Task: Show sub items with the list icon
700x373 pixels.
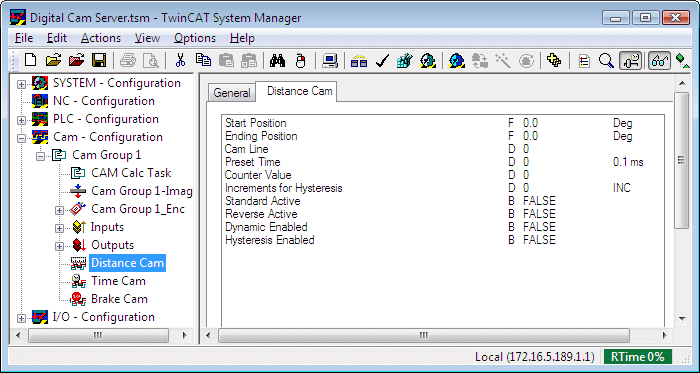Action: [584, 60]
